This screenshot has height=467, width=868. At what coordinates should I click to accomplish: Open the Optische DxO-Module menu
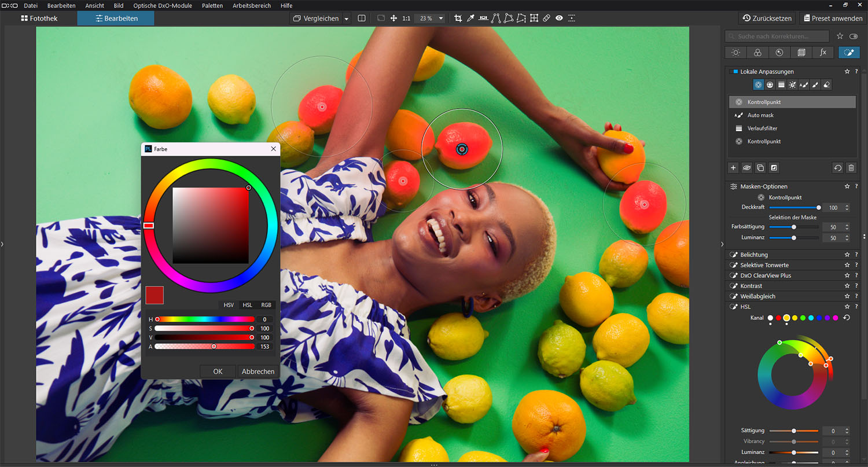[x=163, y=5]
